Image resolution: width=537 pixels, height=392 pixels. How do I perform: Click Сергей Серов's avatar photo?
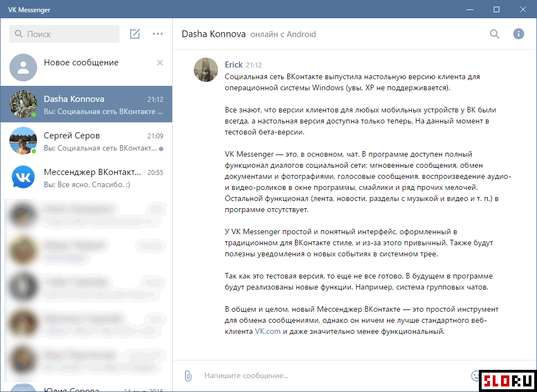(23, 141)
